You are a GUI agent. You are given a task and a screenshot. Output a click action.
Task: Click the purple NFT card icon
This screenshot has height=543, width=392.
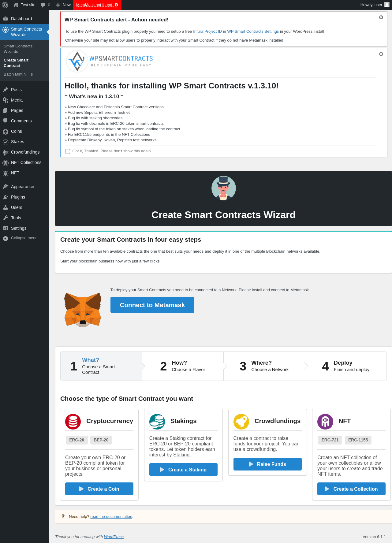pyautogui.click(x=325, y=422)
